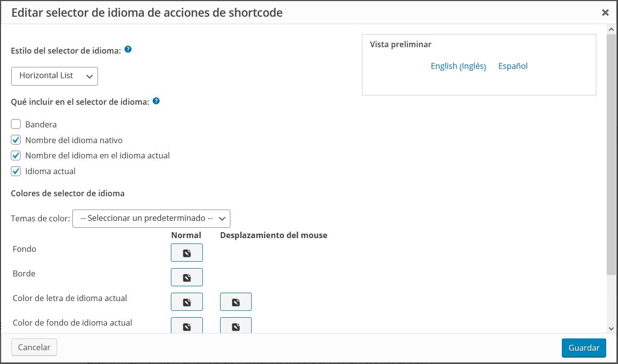Click the 'Español' preview link
The width and height of the screenshot is (618, 364).
(x=513, y=66)
